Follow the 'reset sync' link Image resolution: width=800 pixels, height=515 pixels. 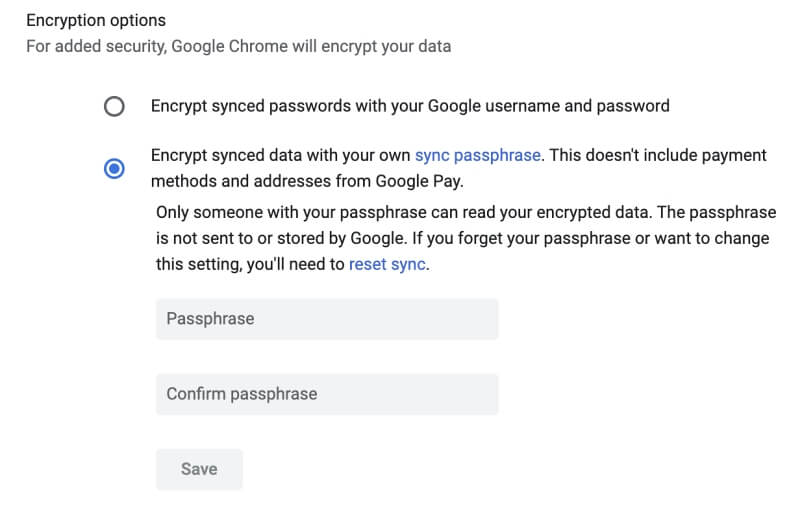388,265
